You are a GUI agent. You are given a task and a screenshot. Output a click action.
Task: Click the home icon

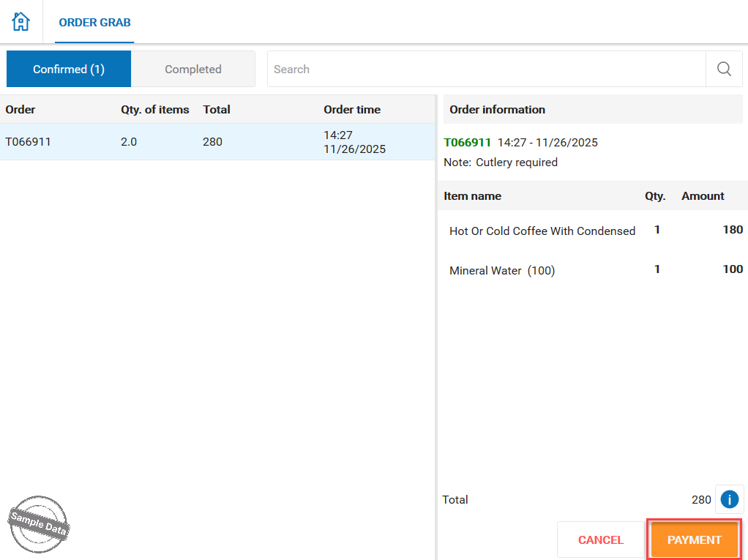click(x=21, y=21)
